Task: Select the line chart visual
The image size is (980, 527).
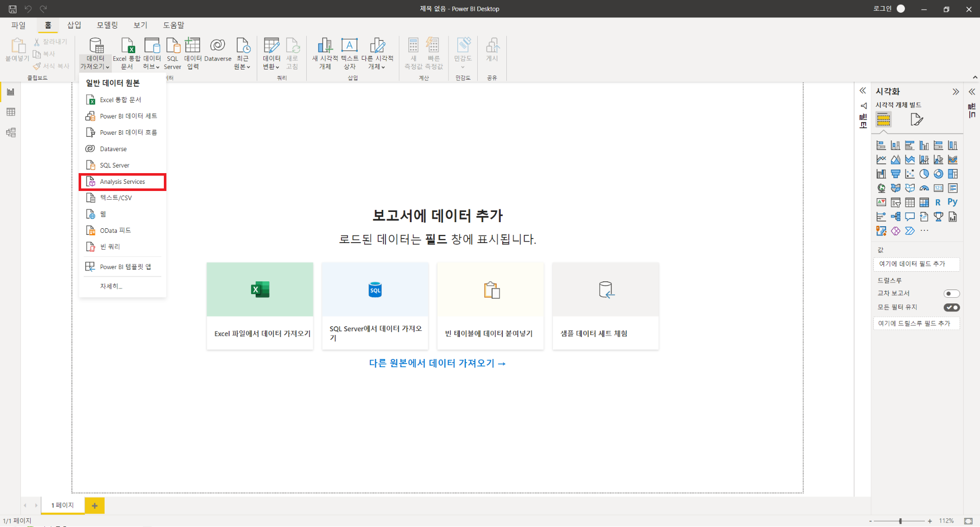Action: pyautogui.click(x=881, y=160)
